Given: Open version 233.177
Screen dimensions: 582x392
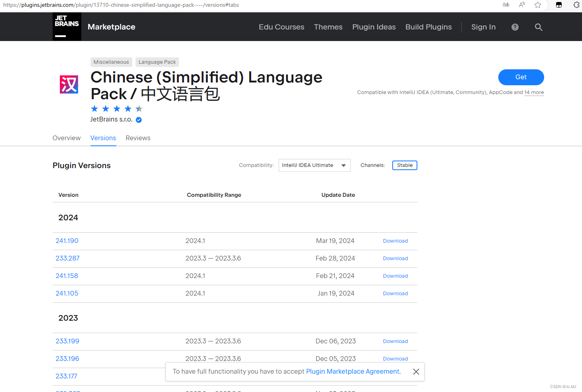Looking at the screenshot, I should (67, 376).
